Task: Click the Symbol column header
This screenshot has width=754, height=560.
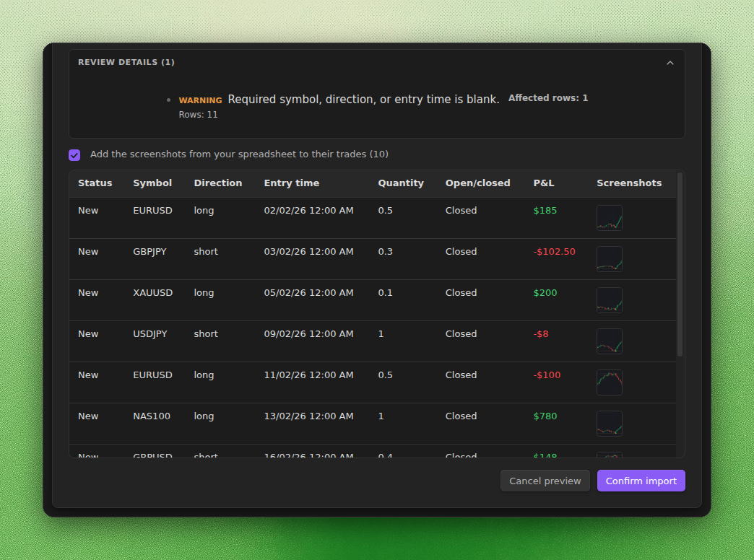Action: [152, 183]
